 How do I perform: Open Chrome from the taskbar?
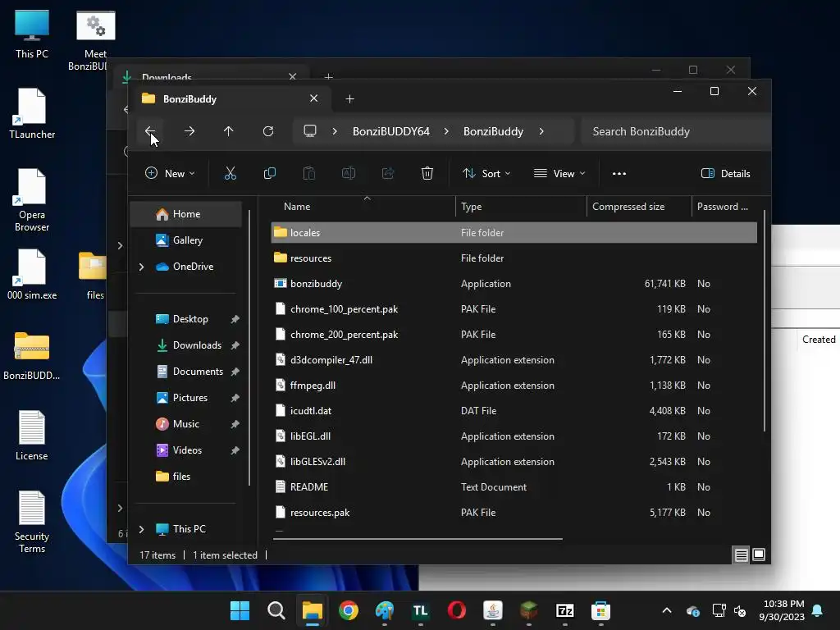click(348, 610)
